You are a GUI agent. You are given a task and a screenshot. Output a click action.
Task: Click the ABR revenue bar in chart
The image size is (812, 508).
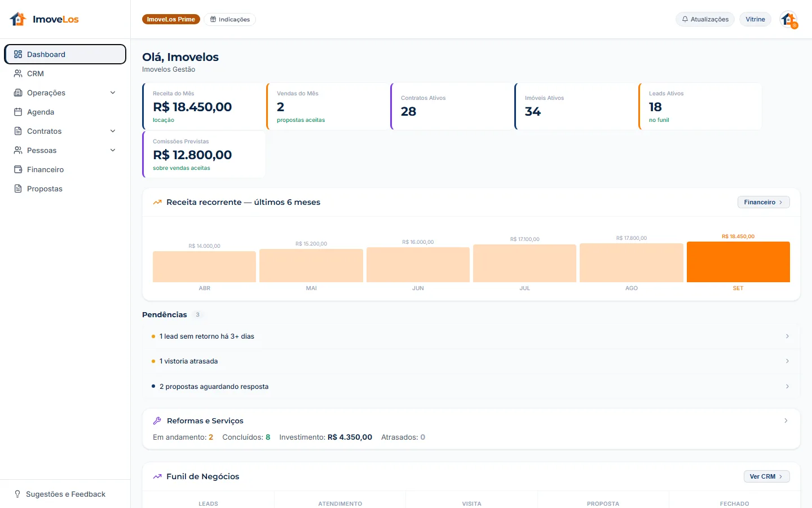pyautogui.click(x=204, y=266)
